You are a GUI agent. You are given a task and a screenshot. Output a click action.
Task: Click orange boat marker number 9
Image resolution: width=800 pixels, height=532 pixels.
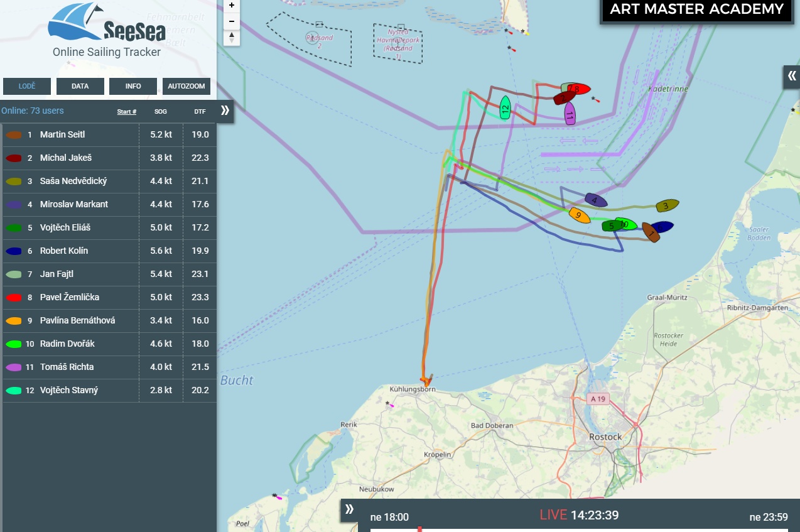pyautogui.click(x=579, y=215)
